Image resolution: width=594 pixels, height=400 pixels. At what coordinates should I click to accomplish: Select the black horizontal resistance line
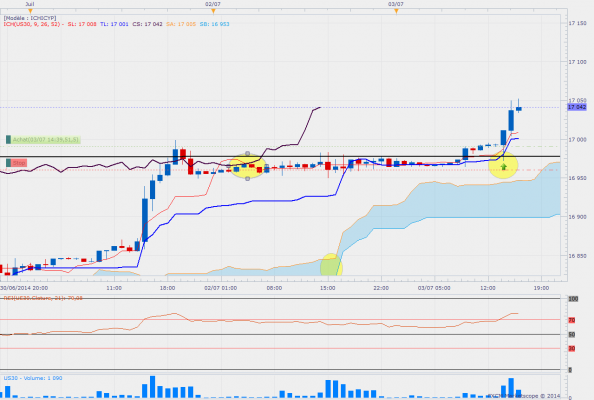pos(280,156)
